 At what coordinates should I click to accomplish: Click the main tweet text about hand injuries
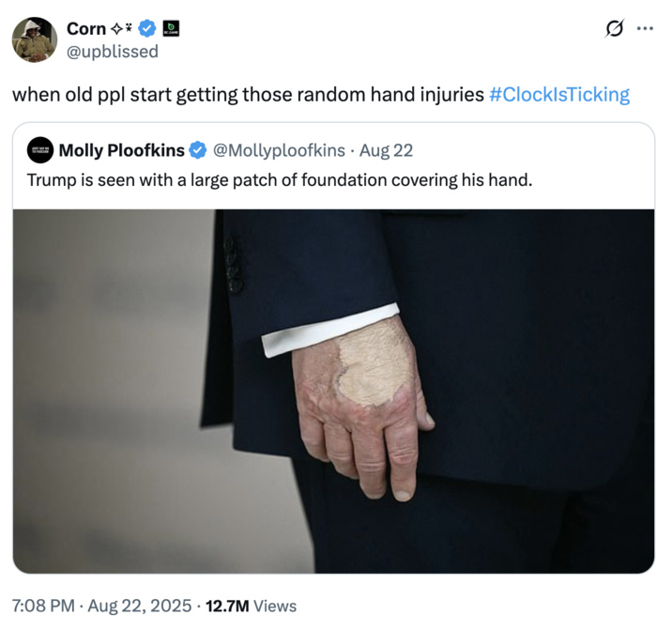click(x=249, y=95)
